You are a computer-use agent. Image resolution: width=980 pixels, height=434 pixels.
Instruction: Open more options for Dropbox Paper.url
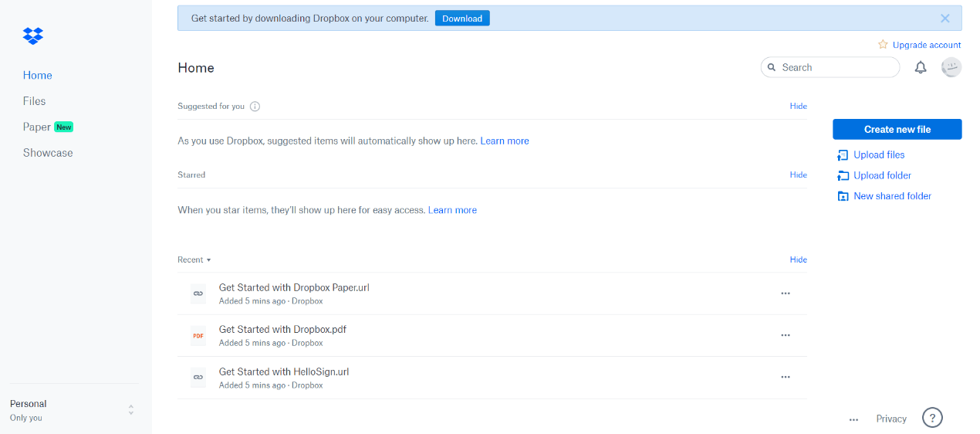(786, 293)
